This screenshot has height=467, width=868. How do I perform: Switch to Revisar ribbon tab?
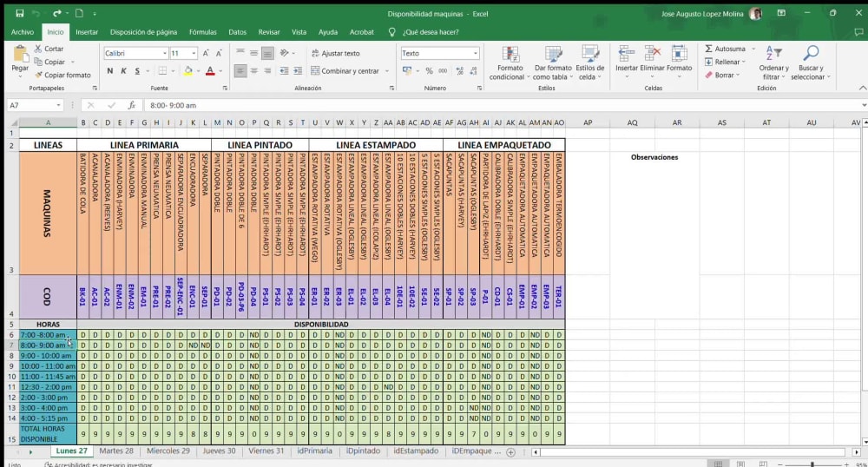[x=269, y=32]
